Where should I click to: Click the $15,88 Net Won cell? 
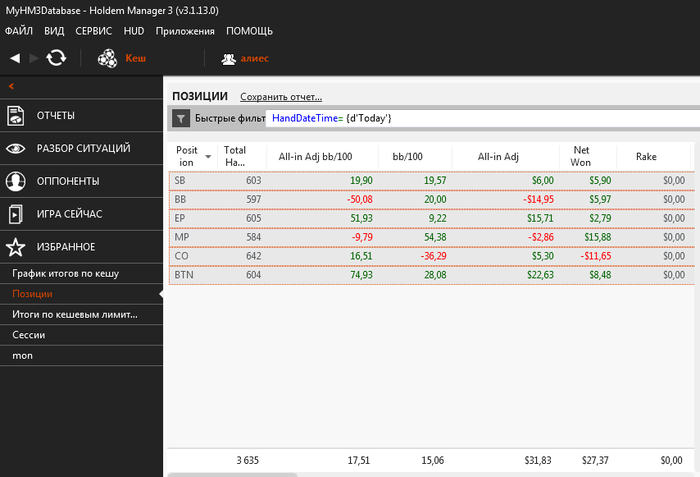pyautogui.click(x=598, y=237)
